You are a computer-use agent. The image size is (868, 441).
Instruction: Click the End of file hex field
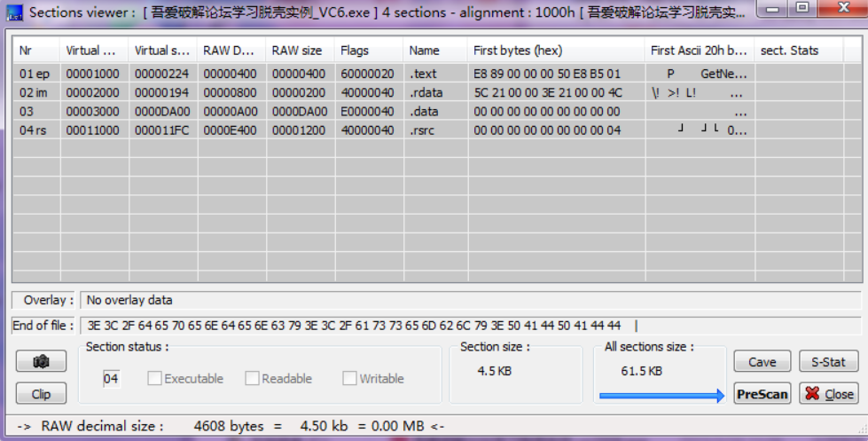(x=470, y=326)
